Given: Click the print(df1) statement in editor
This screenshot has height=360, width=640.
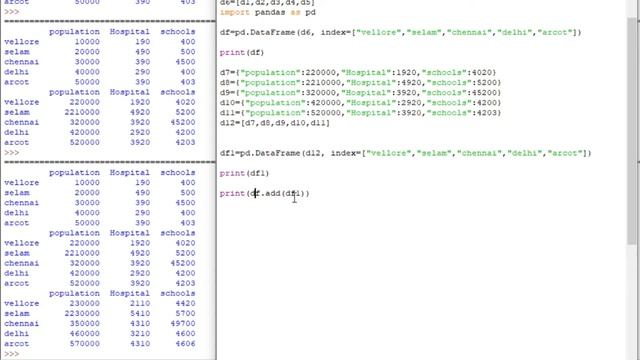Looking at the screenshot, I should (244, 173).
